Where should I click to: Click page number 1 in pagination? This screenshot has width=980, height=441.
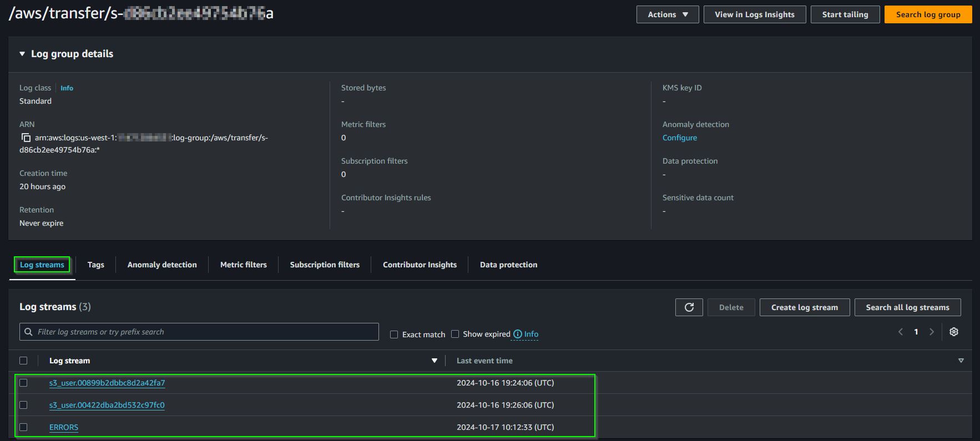[x=916, y=332]
